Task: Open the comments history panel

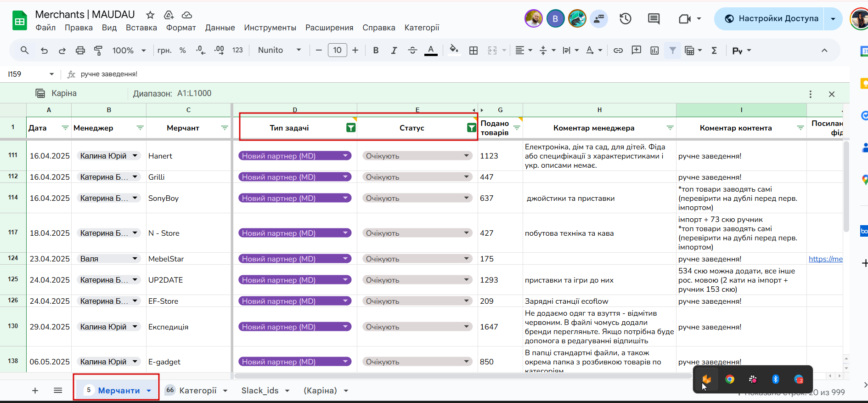Action: (x=654, y=19)
